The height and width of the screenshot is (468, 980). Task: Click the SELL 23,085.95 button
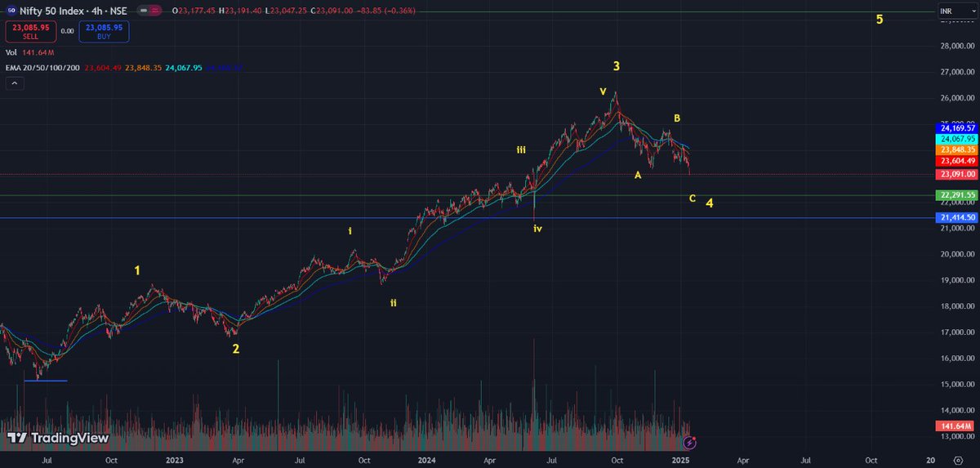coord(30,31)
